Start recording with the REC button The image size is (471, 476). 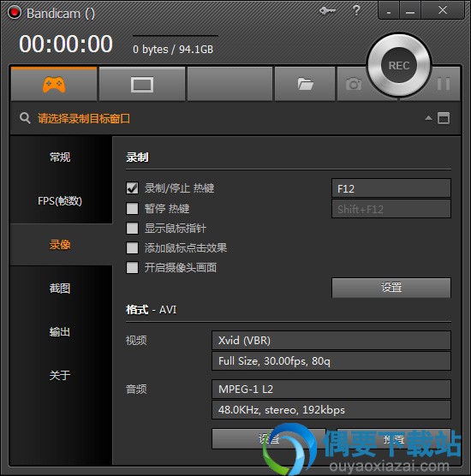point(399,65)
